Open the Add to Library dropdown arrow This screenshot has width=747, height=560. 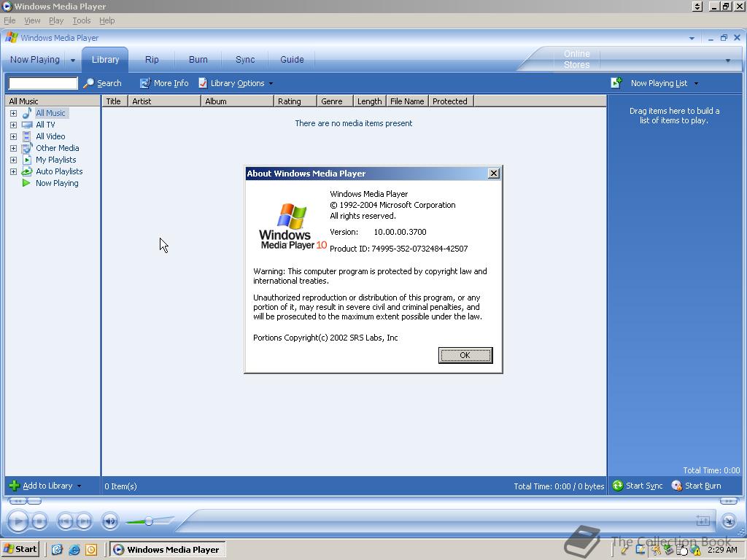coord(79,486)
